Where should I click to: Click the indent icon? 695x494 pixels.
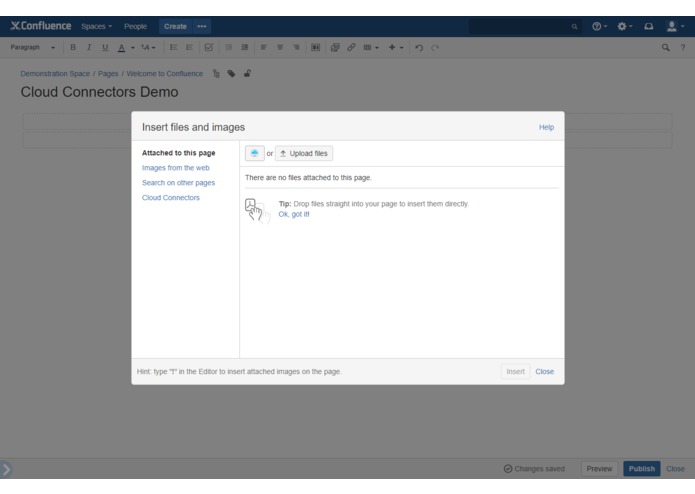[x=244, y=47]
